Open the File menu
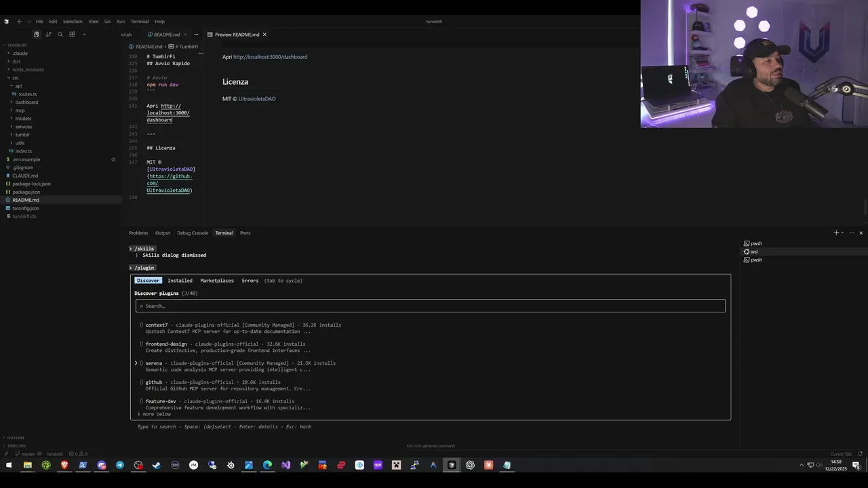This screenshot has width=868, height=488. point(39,21)
